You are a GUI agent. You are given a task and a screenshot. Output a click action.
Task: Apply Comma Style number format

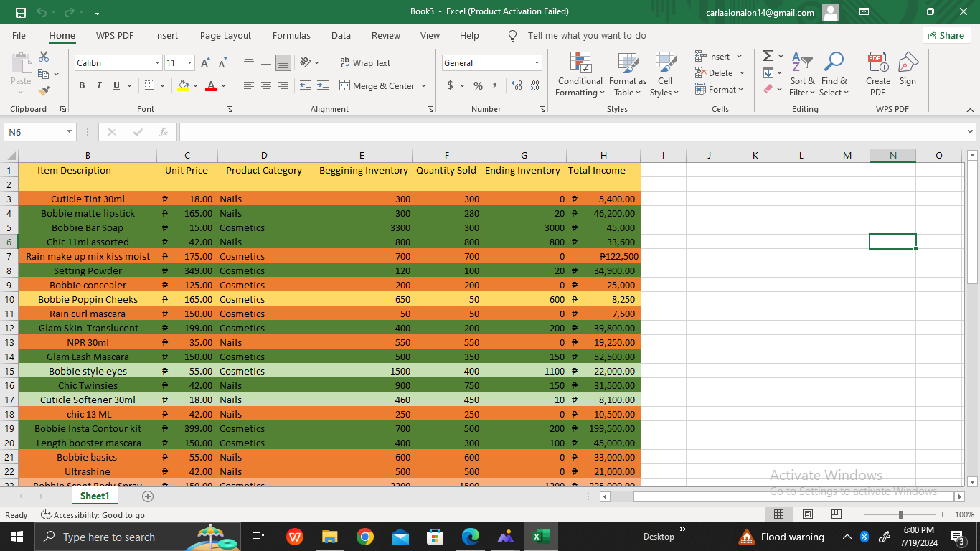(x=494, y=85)
